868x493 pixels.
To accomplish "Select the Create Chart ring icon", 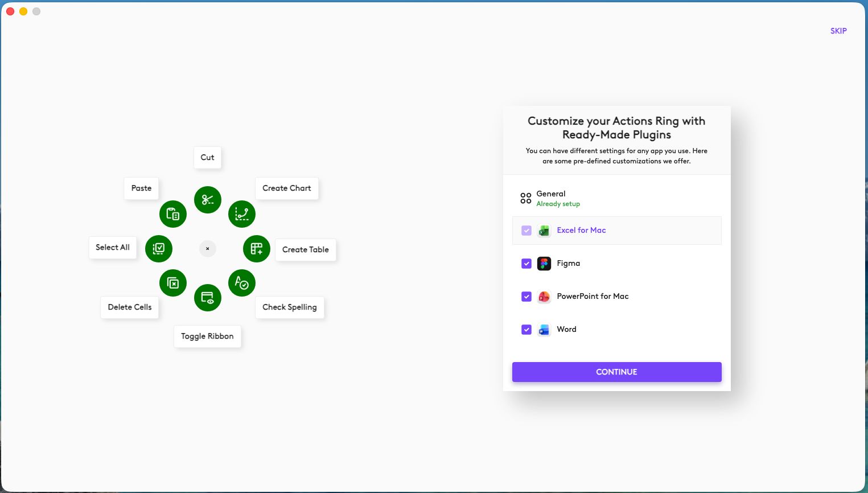I will (242, 214).
